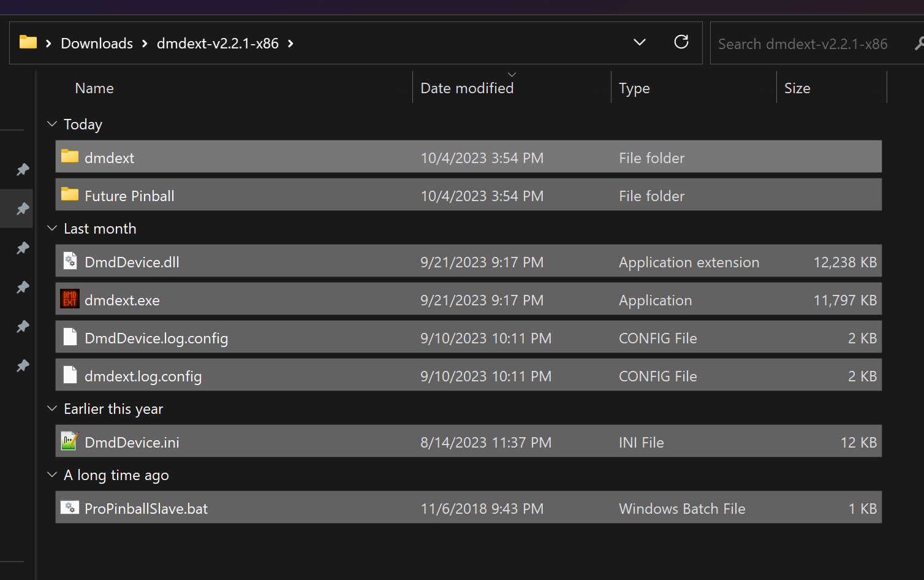Click the DmdDevice.ini green file icon

pyautogui.click(x=69, y=441)
